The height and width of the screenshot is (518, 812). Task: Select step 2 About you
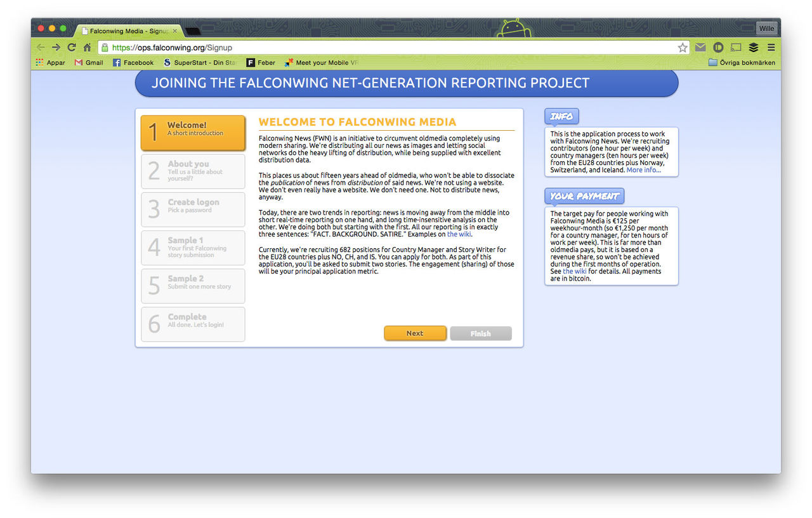[x=193, y=171]
